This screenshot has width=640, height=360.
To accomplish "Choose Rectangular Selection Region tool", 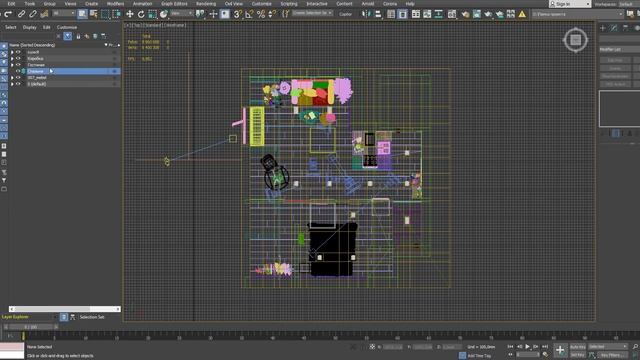I will pyautogui.click(x=105, y=14).
